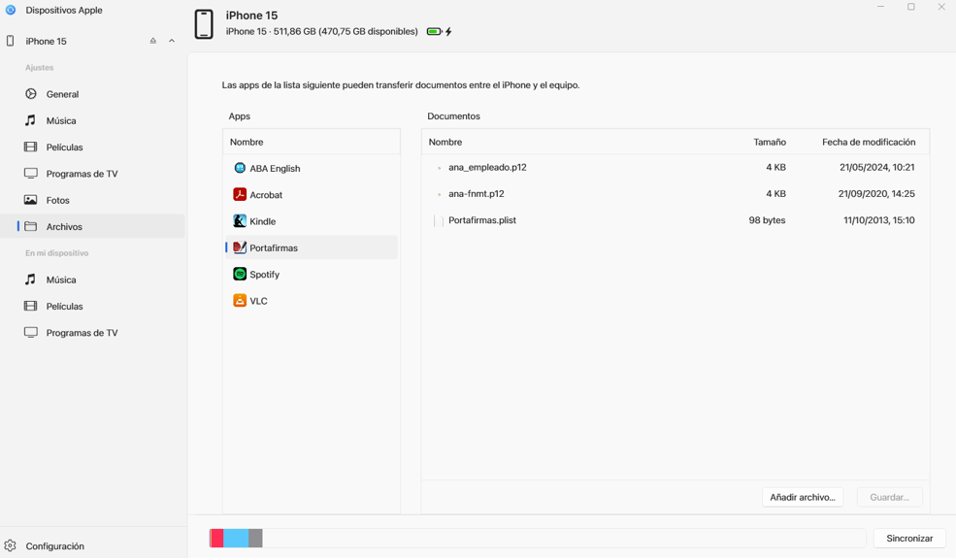This screenshot has width=956, height=560.
Task: Select the Archivos folder icon
Action: 30,226
